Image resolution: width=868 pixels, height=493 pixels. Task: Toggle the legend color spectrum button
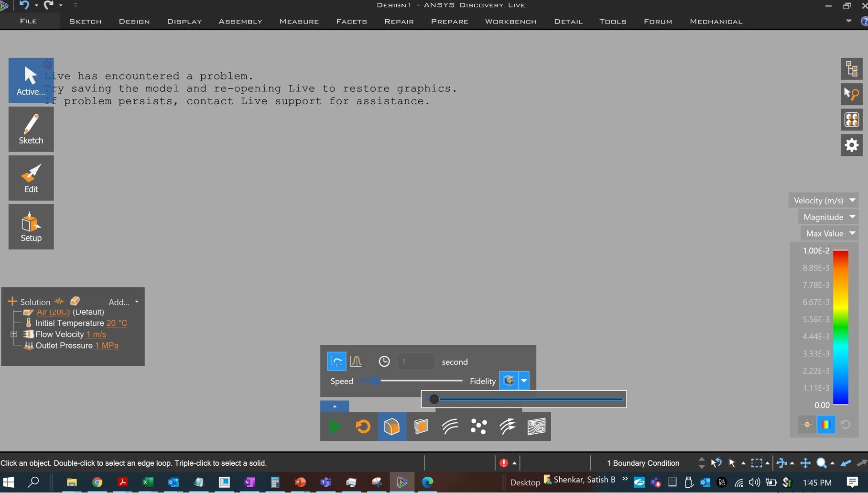pos(826,425)
